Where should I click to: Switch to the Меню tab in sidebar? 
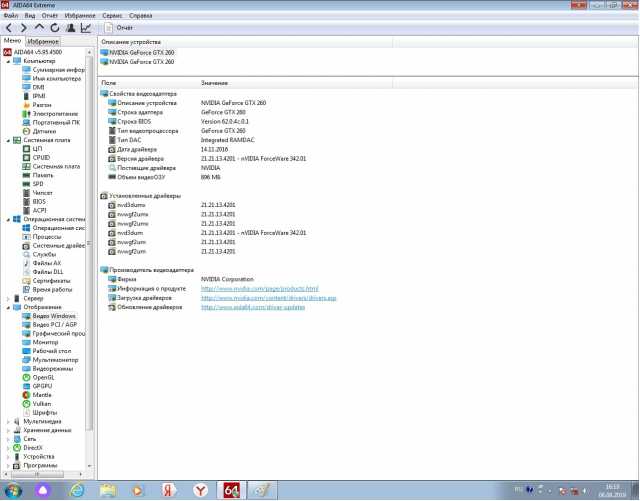[12, 41]
